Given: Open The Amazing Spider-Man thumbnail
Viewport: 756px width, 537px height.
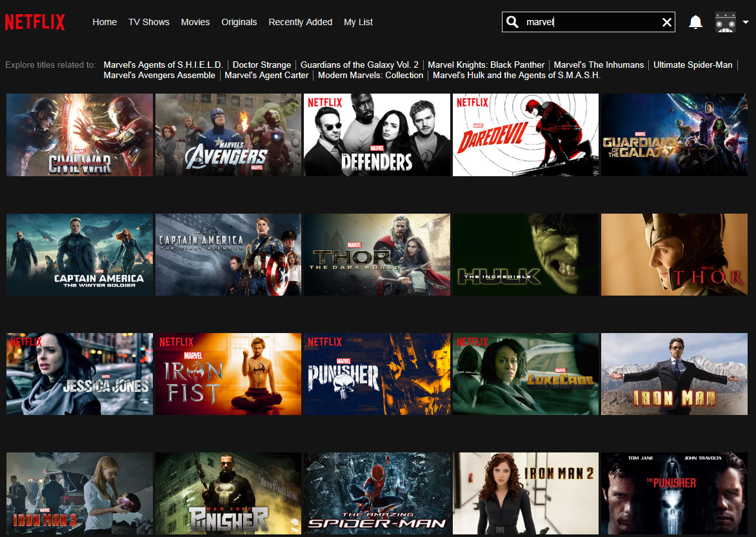Looking at the screenshot, I should pos(377,493).
